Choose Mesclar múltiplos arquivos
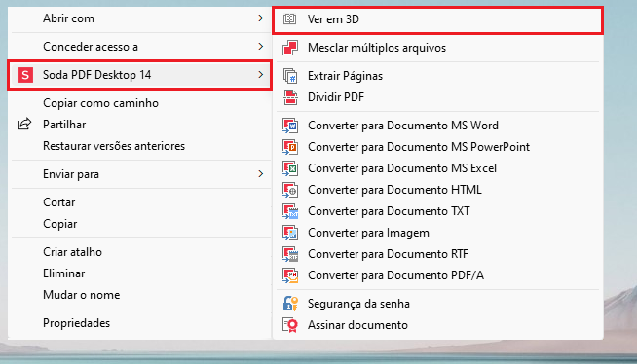The height and width of the screenshot is (364, 637). click(438, 48)
